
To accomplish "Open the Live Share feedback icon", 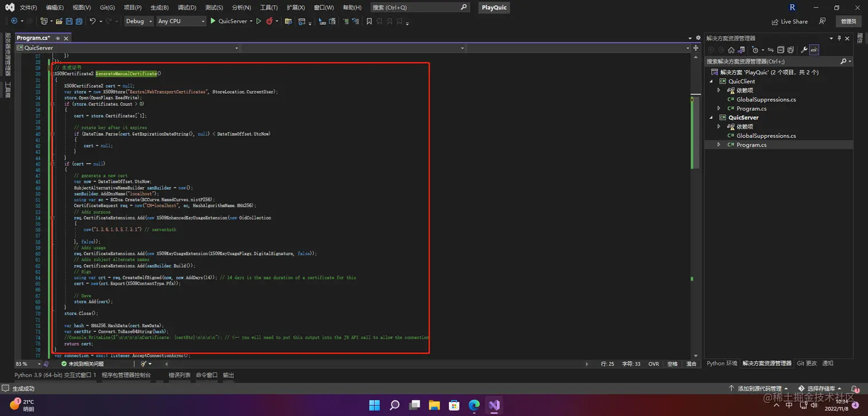I will click(x=823, y=21).
